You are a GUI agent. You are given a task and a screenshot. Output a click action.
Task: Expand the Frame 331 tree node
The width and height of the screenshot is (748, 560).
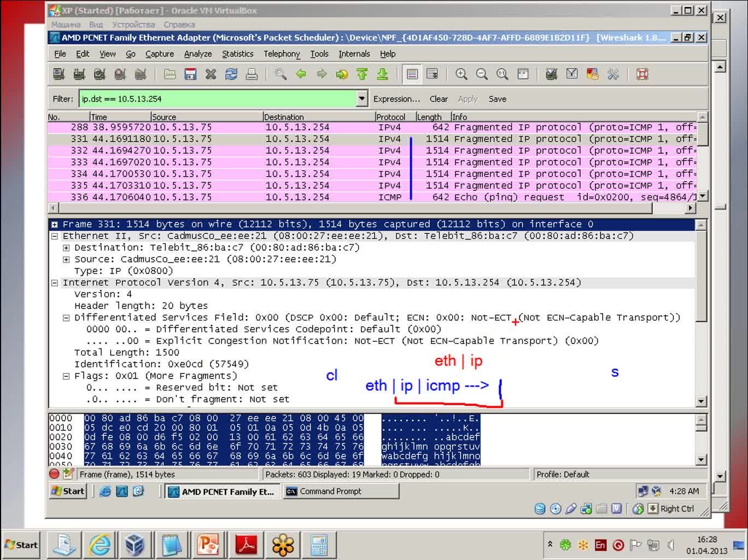pyautogui.click(x=55, y=224)
